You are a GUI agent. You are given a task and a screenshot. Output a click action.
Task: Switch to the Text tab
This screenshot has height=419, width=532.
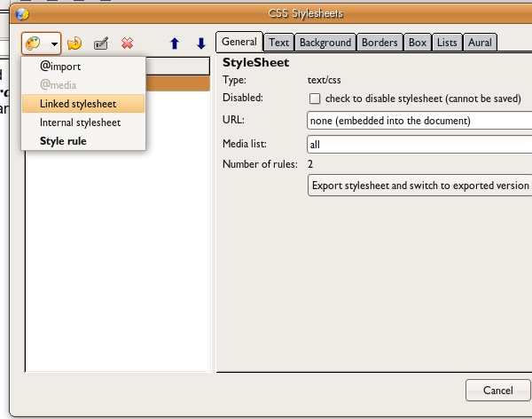(x=279, y=42)
